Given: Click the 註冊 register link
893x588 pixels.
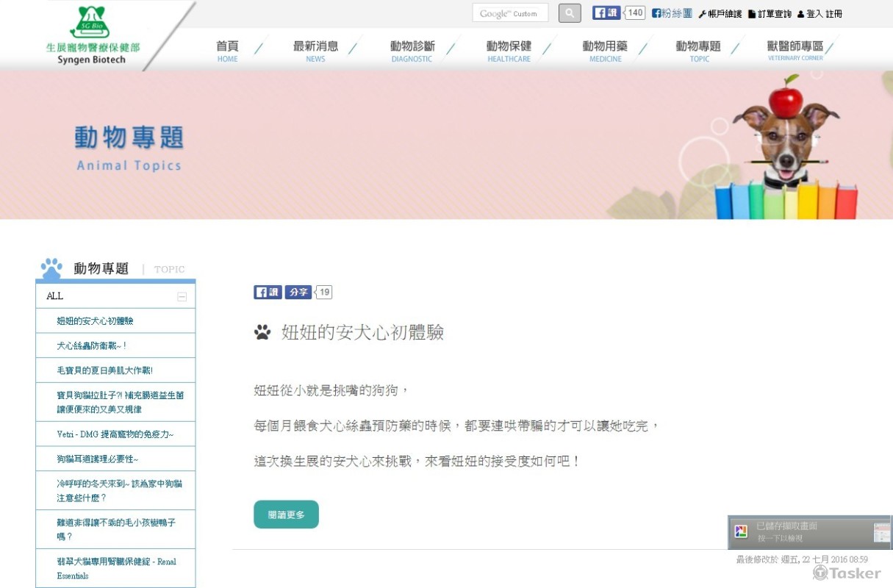Looking at the screenshot, I should [833, 13].
